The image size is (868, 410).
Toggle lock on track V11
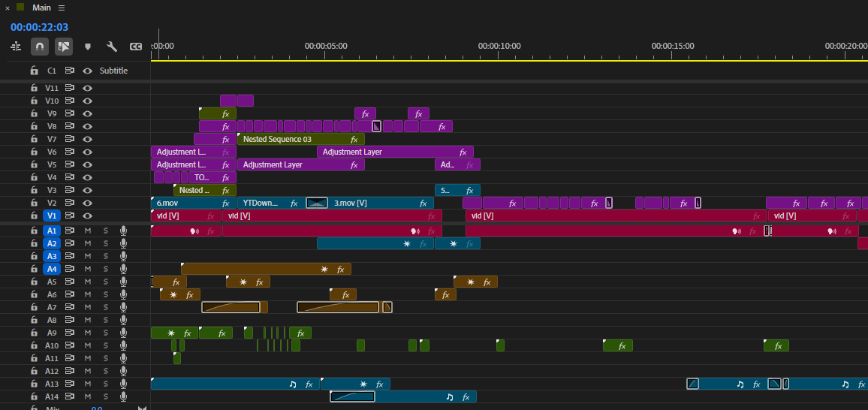click(x=35, y=88)
